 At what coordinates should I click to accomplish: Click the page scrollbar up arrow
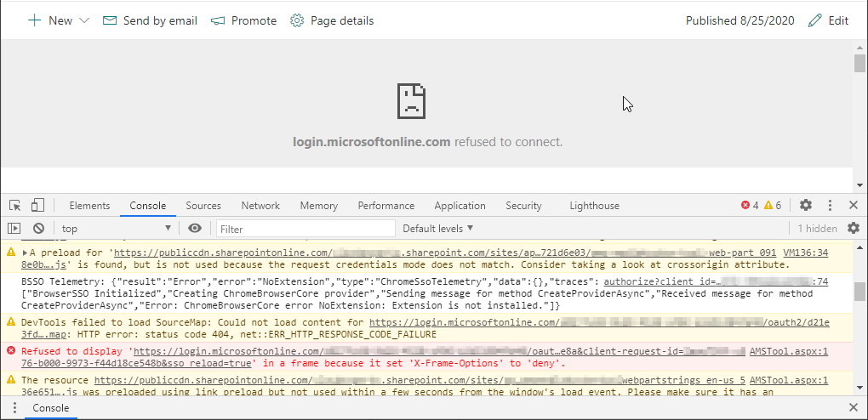859,48
